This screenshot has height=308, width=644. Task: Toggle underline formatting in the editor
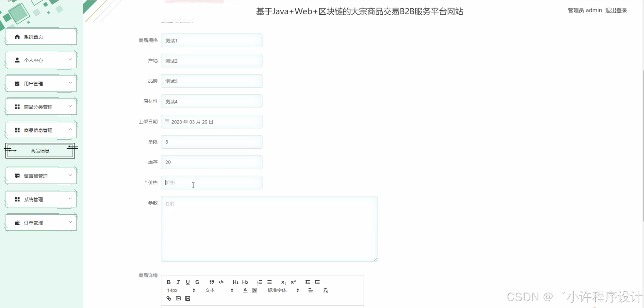point(188,282)
